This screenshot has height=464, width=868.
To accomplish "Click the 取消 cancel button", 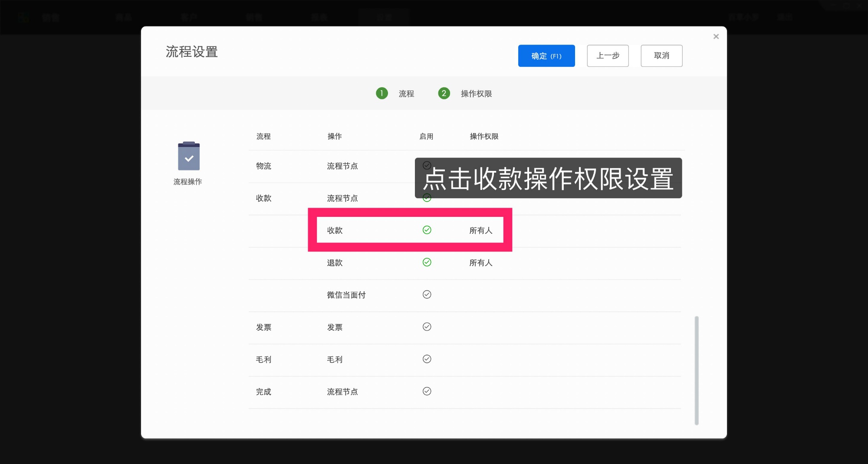I will pyautogui.click(x=661, y=56).
